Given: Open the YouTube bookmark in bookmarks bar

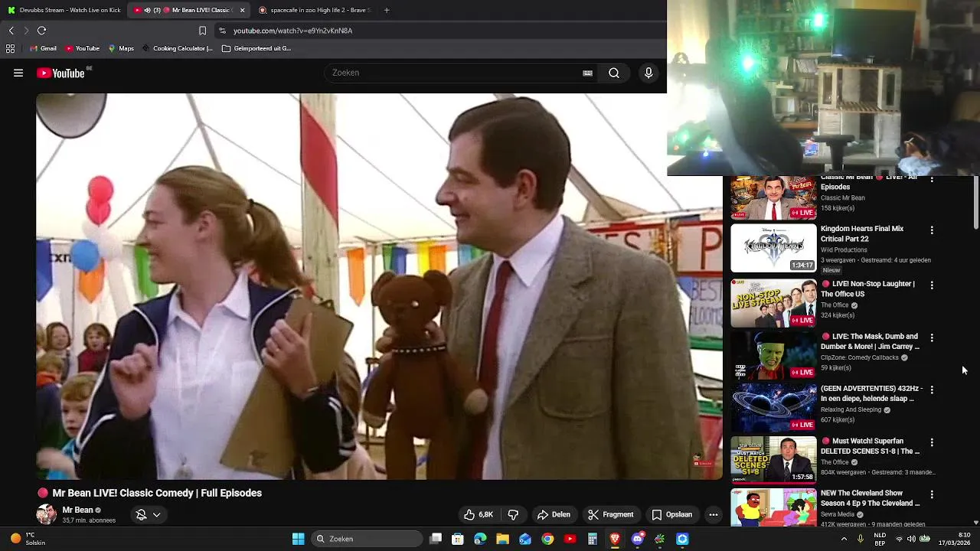Looking at the screenshot, I should [x=82, y=48].
